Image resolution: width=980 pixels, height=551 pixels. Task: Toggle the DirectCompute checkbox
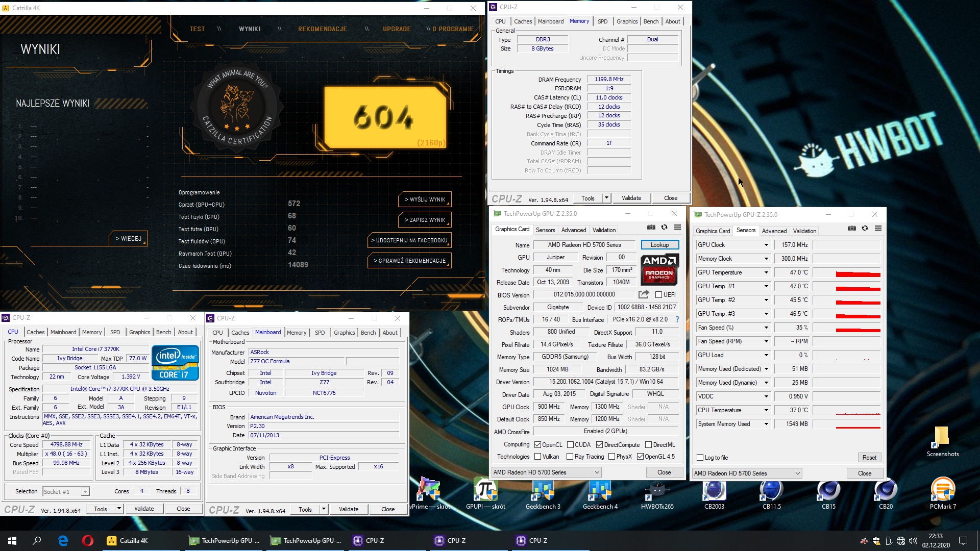[599, 444]
